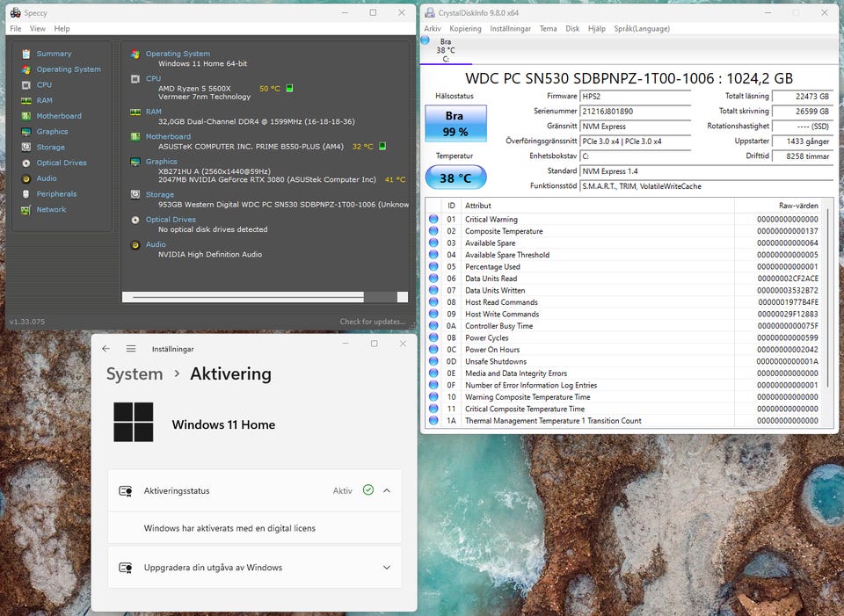The image size is (844, 616).
Task: Open the RAM section in Speccy sidebar
Action: click(26, 101)
